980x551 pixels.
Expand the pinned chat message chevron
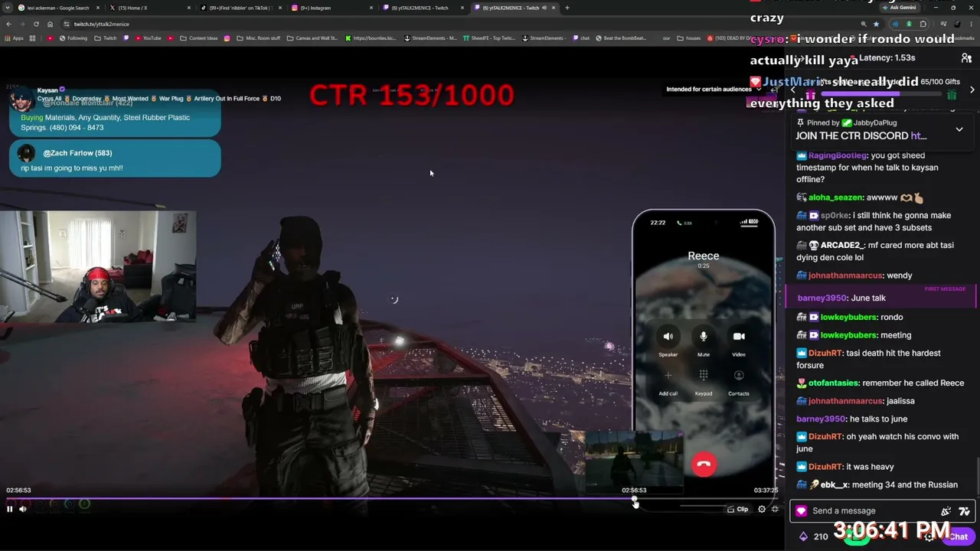click(959, 129)
